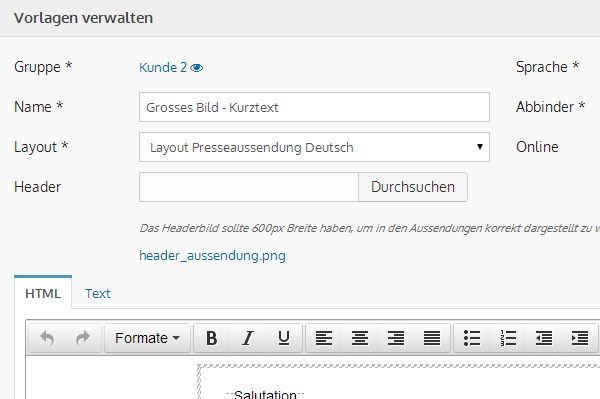Toggle underline formatting
The height and width of the screenshot is (399, 600).
coord(284,338)
